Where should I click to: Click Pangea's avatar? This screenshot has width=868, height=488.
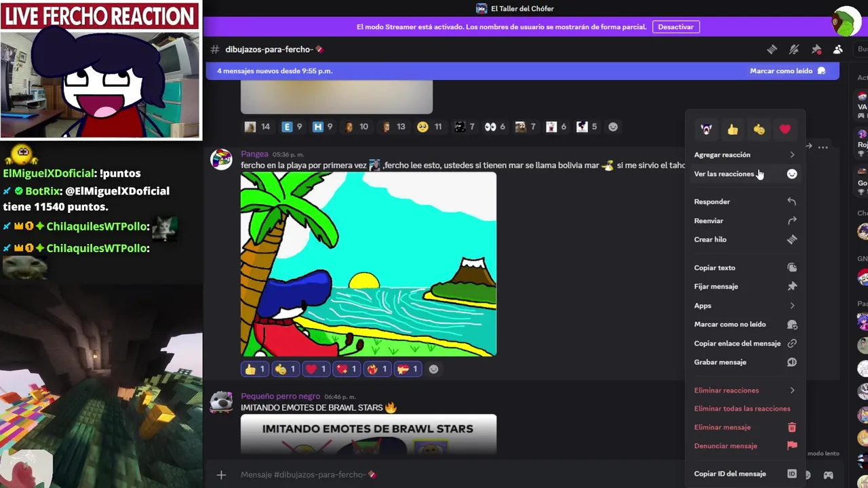[221, 159]
